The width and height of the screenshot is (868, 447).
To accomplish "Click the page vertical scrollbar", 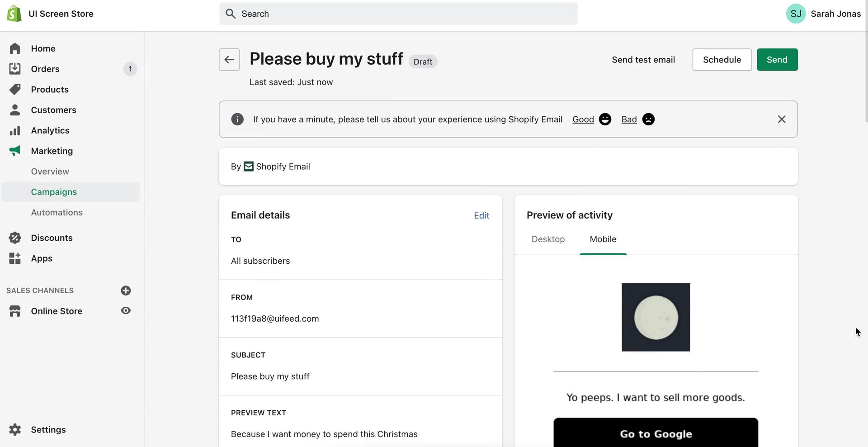I will pos(866,61).
